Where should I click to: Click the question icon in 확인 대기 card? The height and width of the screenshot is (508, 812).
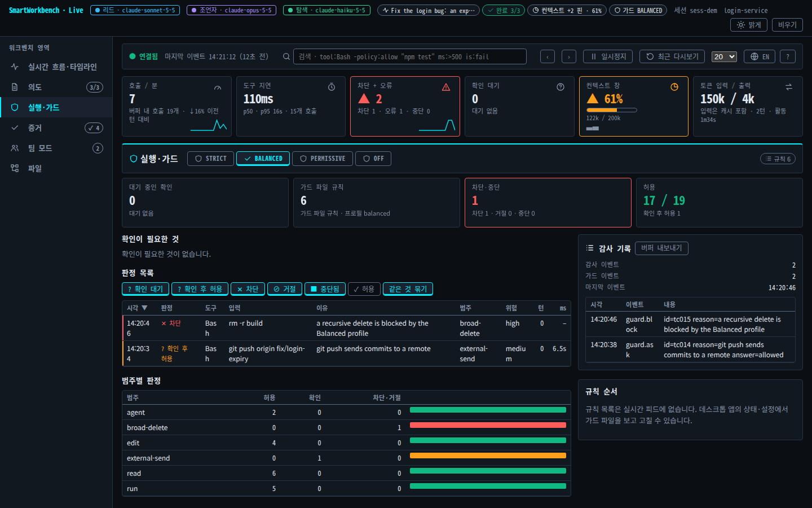coord(561,87)
